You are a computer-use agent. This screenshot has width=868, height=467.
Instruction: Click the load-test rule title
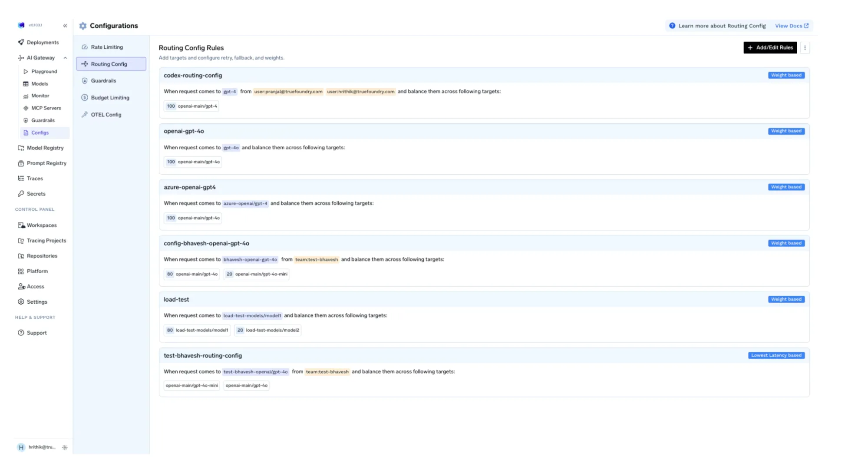click(x=176, y=300)
